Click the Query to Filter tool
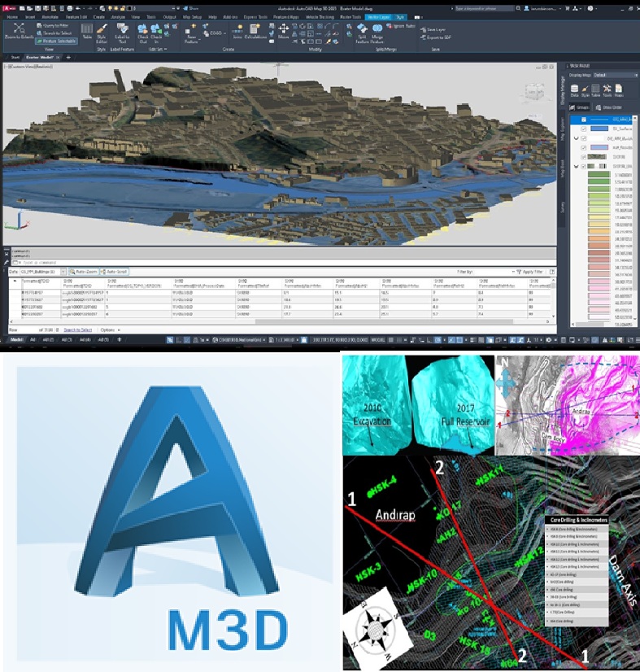Screen dimensions: 640x672 [x=53, y=26]
